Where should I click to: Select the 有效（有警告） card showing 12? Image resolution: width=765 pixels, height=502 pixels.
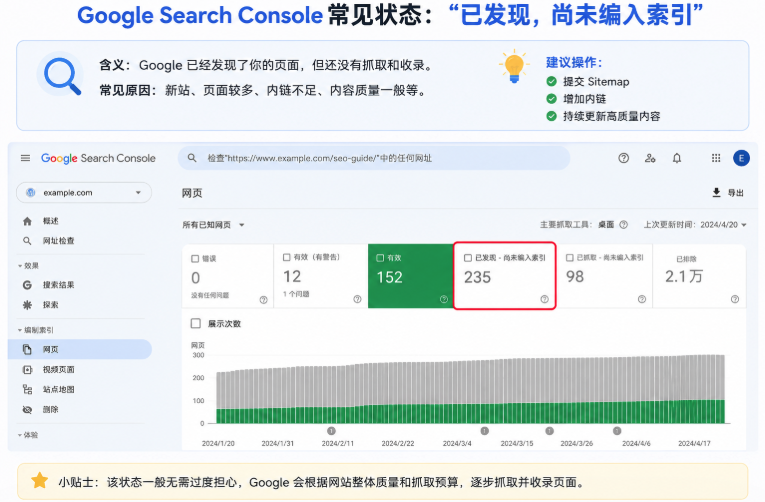point(321,276)
